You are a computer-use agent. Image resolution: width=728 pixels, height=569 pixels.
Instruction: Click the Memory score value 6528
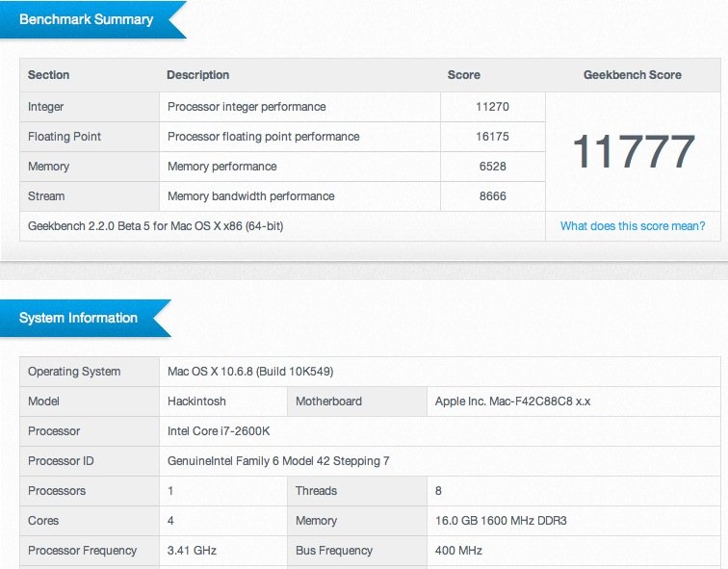tap(492, 167)
